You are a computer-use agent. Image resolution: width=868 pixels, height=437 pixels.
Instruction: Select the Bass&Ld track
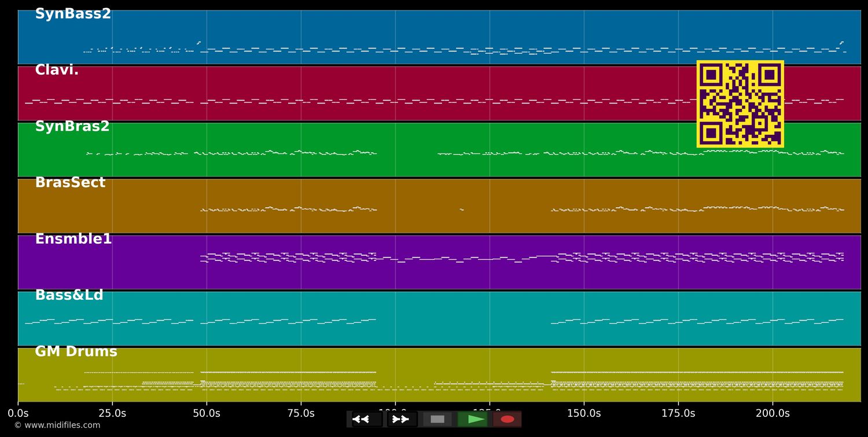68,294
